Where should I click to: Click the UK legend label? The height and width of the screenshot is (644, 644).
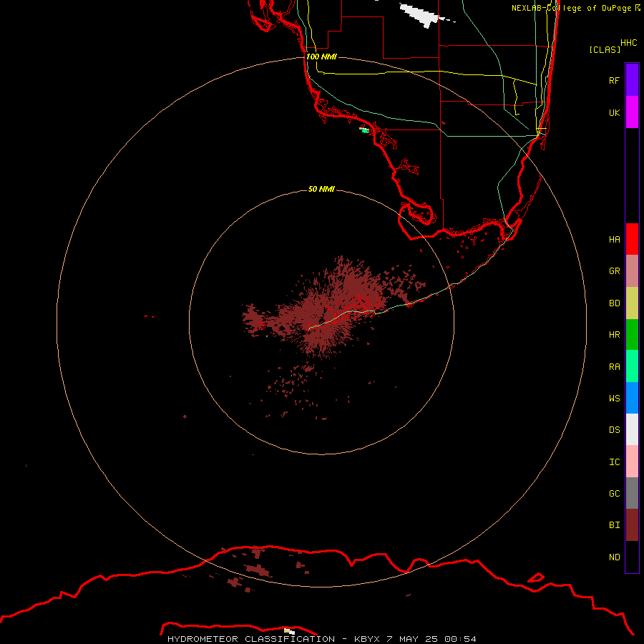pyautogui.click(x=614, y=113)
